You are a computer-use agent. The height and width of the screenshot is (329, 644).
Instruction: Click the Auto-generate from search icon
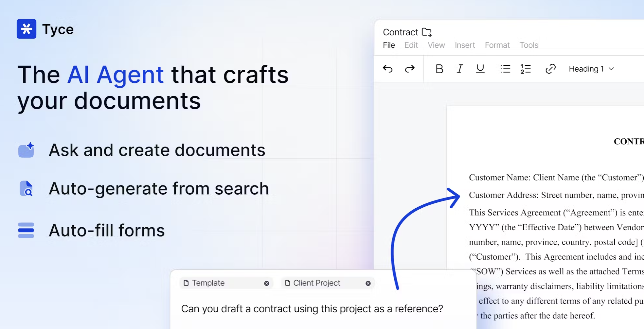(x=27, y=189)
